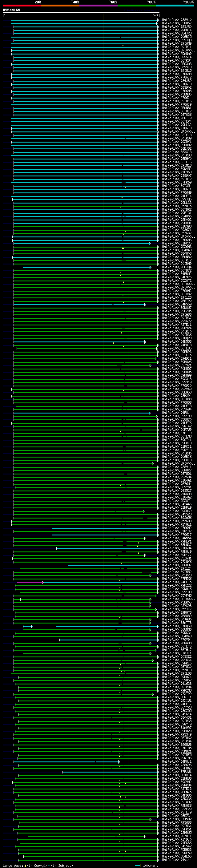
Task: Select hit UniRef100_A5ANB1
Action: (x=176, y=108)
